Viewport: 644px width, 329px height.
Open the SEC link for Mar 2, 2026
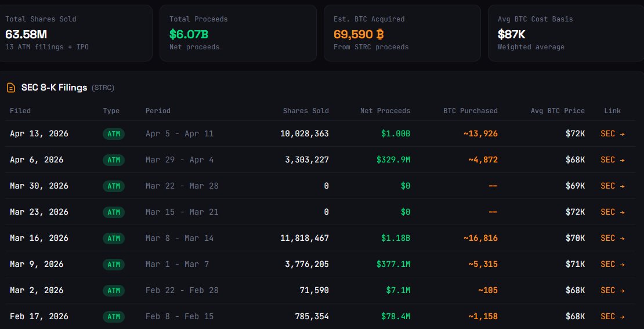click(x=612, y=290)
